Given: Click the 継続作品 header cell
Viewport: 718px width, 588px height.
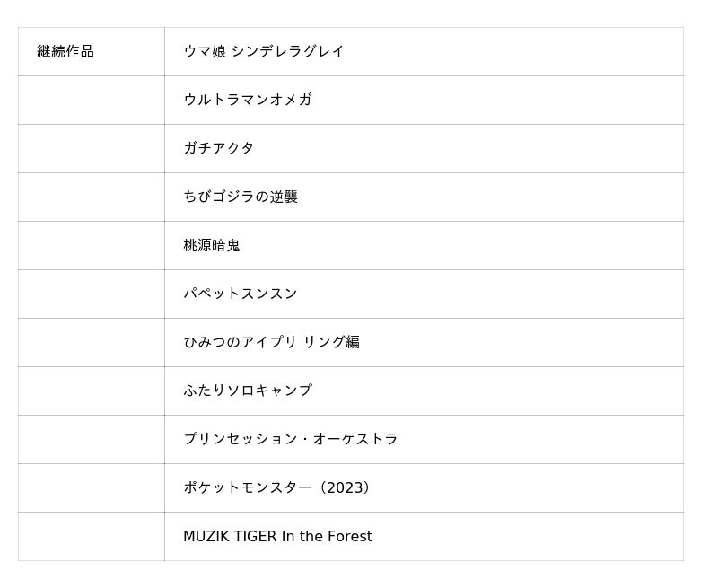Looking at the screenshot, I should [66, 52].
